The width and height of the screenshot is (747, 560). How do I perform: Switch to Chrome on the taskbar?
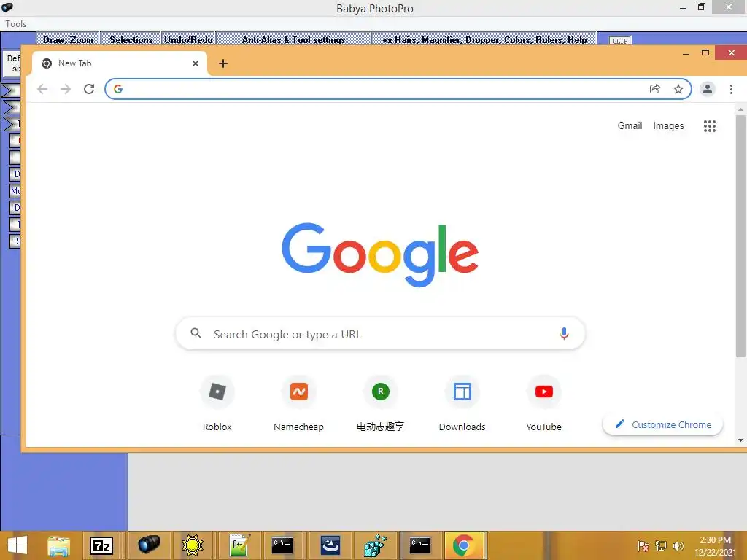[x=464, y=545]
